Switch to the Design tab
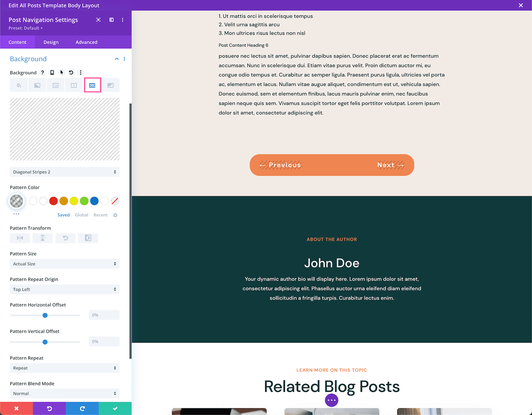Viewport: 532px width, 415px height. (x=51, y=42)
